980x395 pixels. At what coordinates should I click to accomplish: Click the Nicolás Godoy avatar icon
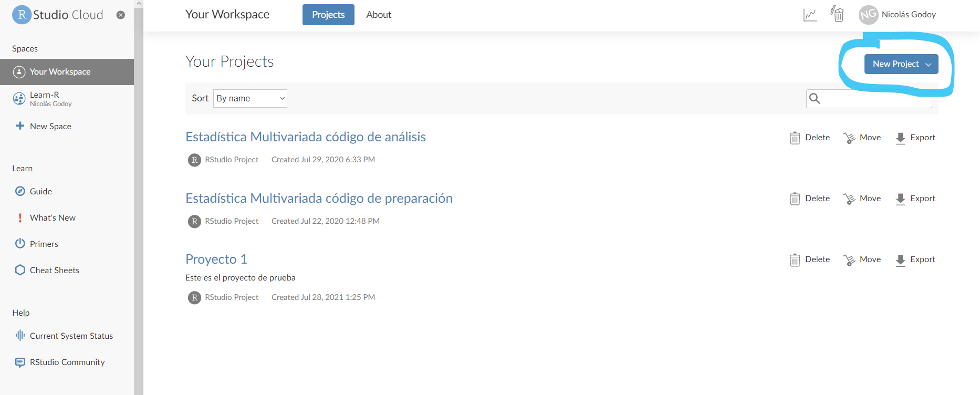(868, 15)
